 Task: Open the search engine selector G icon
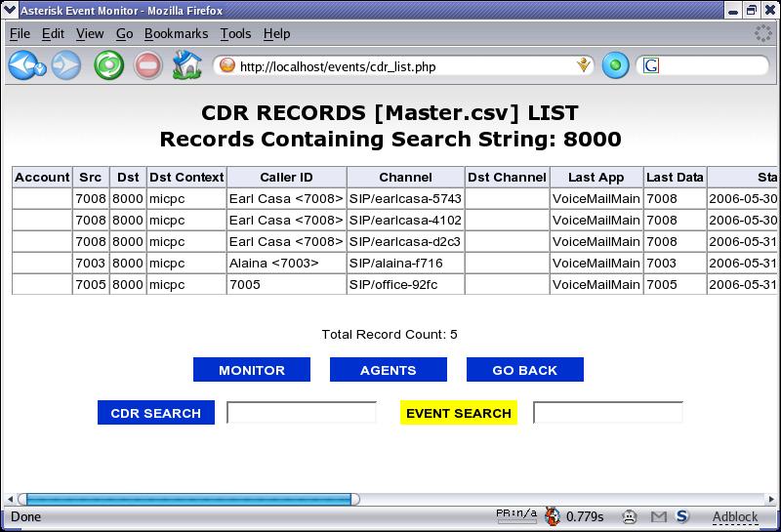(651, 66)
